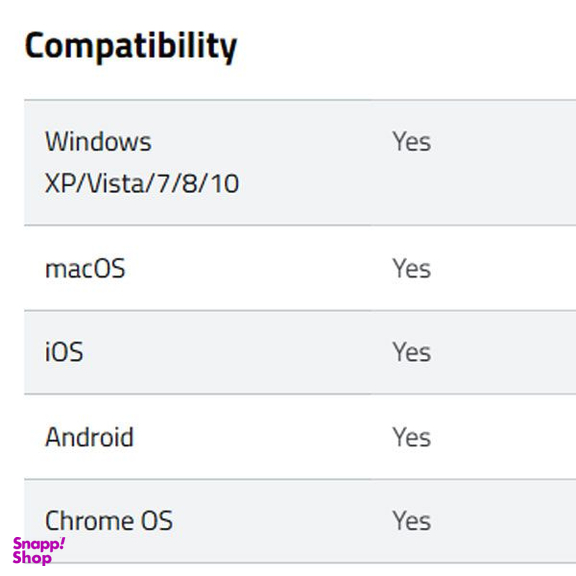Click the Yes value for Chrome OS
576x576 pixels.
pos(411,521)
